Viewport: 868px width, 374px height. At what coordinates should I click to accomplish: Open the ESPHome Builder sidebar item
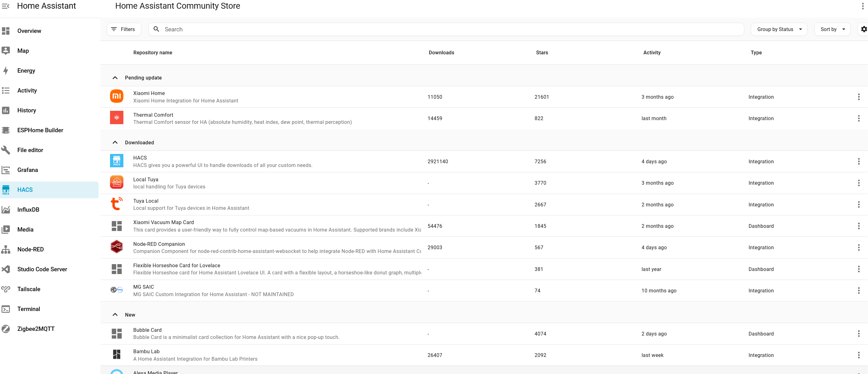(40, 130)
